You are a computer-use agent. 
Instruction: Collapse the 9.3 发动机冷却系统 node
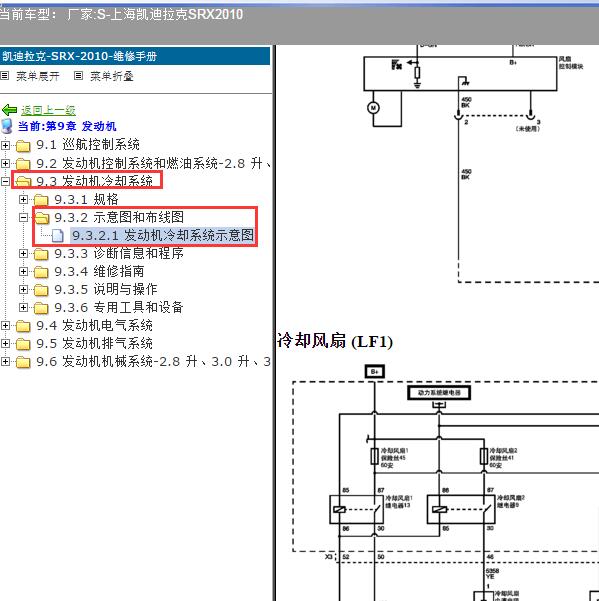5,181
